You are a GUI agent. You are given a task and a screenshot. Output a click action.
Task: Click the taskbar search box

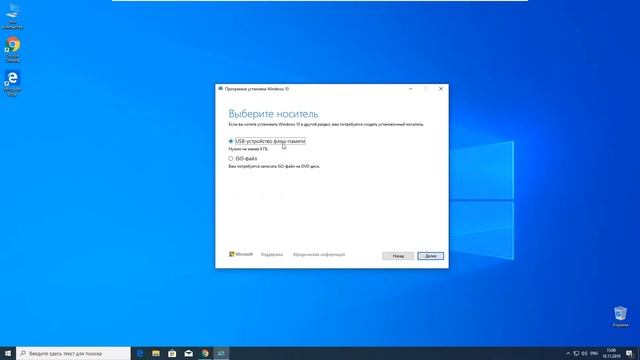coord(73,353)
